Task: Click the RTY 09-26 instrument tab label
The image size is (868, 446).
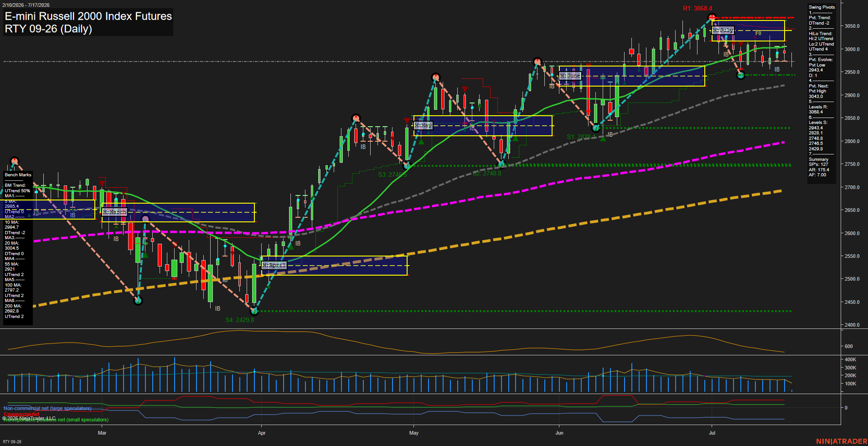Action: (12, 441)
